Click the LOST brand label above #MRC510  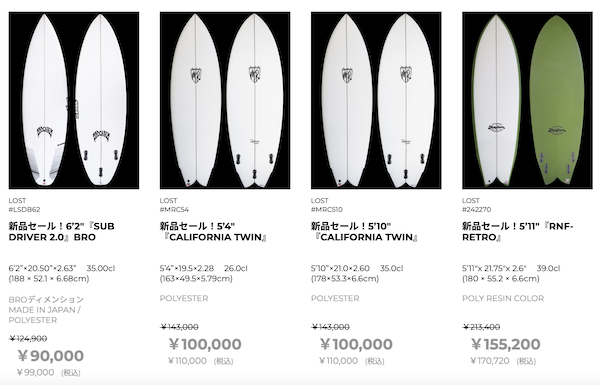point(320,201)
